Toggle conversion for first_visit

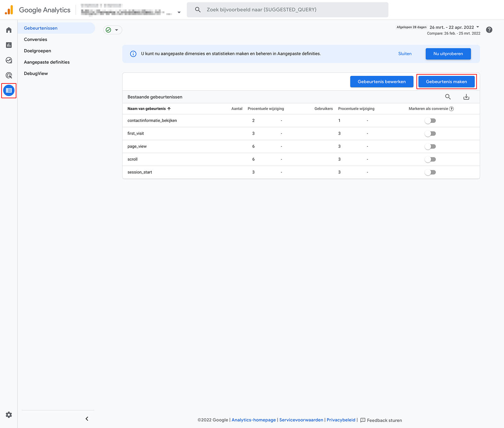(x=430, y=134)
